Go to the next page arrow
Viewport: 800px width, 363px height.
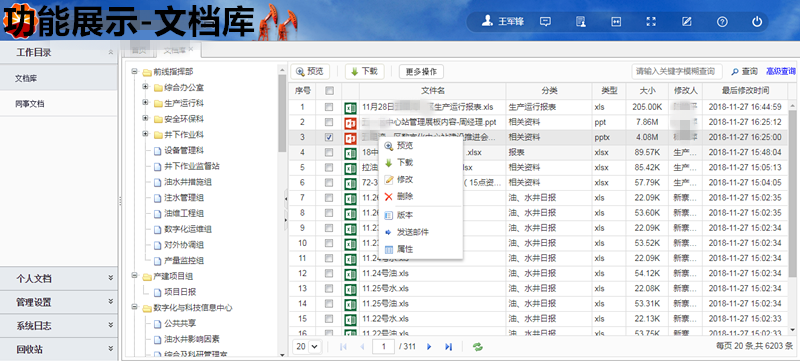pyautogui.click(x=429, y=347)
